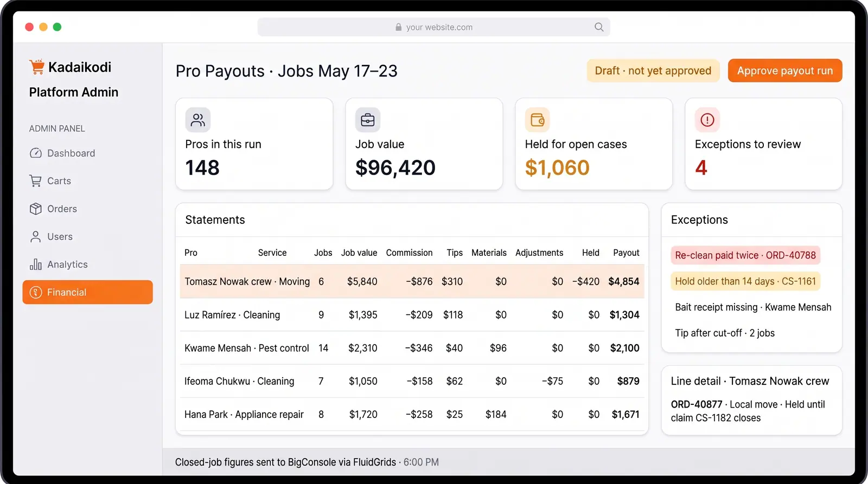This screenshot has height=484, width=868.
Task: Click the Adjustments column header
Action: (539, 253)
